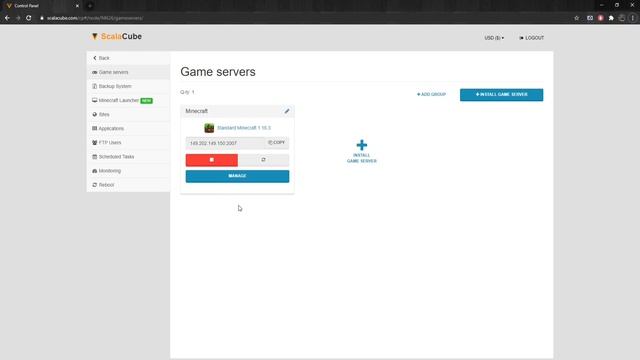Click blue Install Game Server button

click(501, 95)
